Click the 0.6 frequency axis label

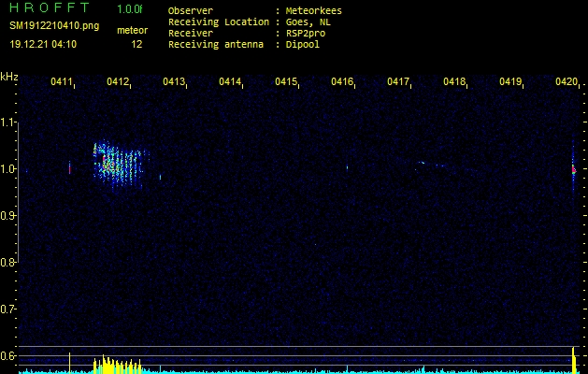7,355
